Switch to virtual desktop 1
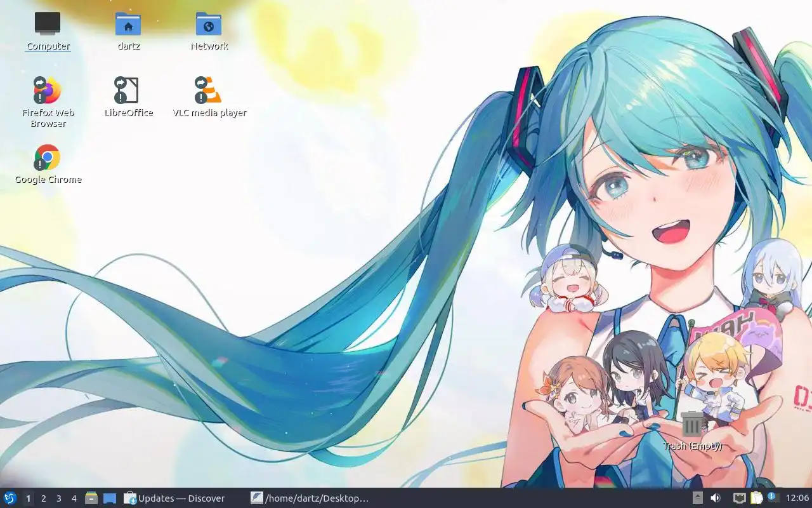Viewport: 812px width, 508px height. 28,498
